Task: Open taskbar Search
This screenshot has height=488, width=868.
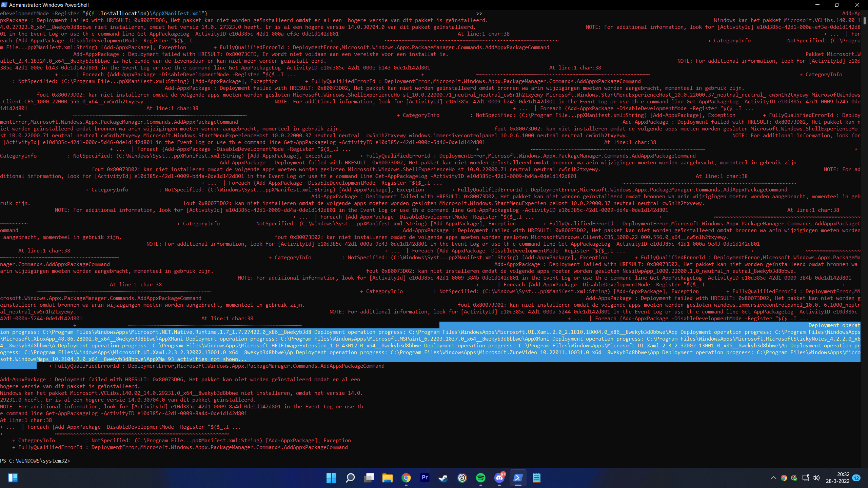Action: tap(350, 478)
